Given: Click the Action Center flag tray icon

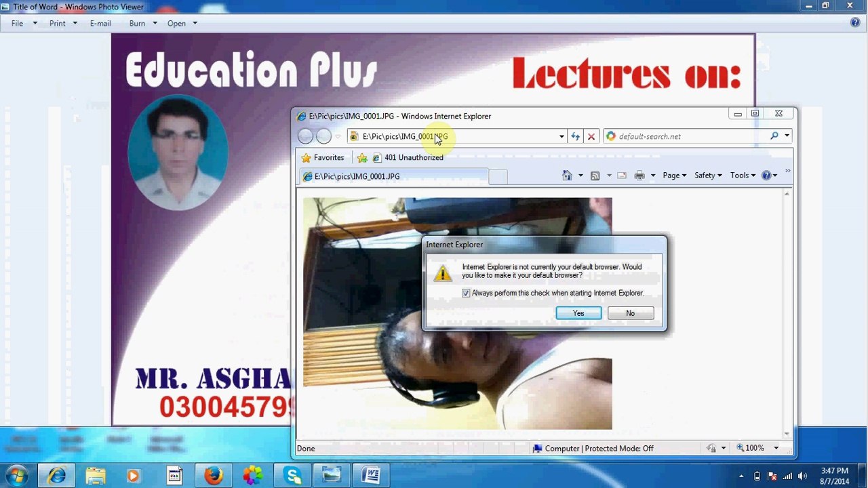Looking at the screenshot, I should 772,476.
